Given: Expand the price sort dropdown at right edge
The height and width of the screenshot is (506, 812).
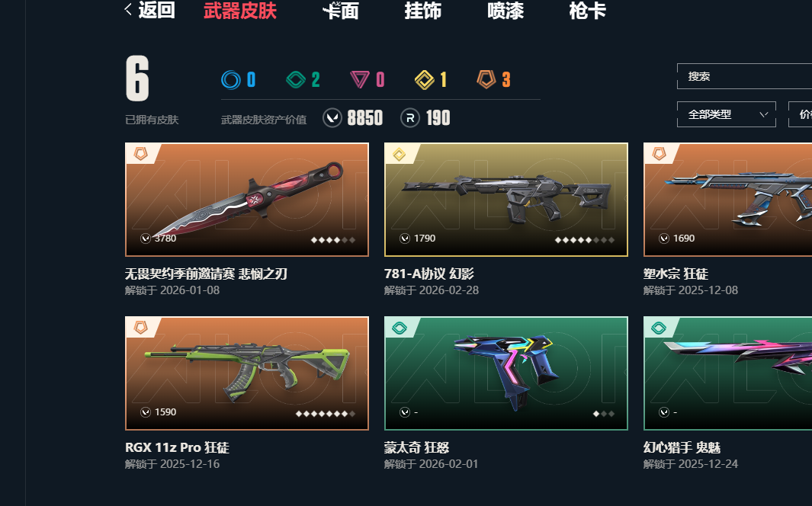Looking at the screenshot, I should (x=800, y=114).
